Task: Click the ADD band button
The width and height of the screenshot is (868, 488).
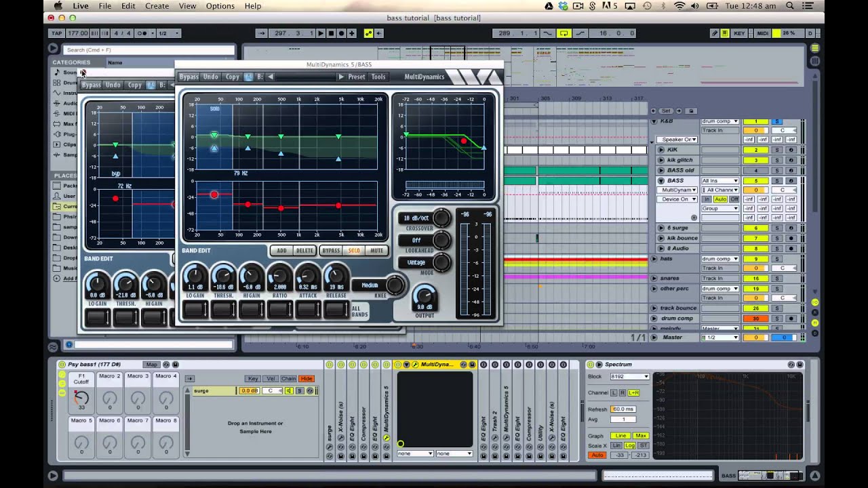Action: (x=281, y=251)
